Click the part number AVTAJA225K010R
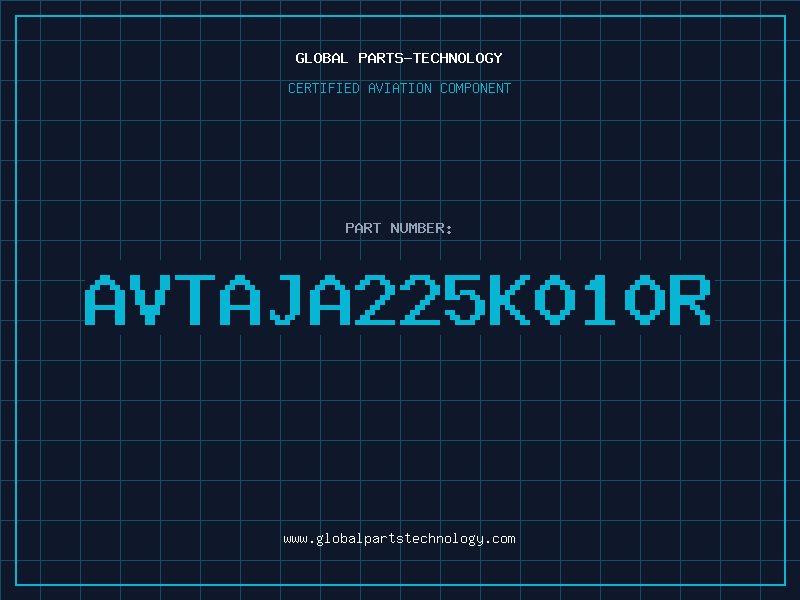800x600 pixels. (398, 300)
